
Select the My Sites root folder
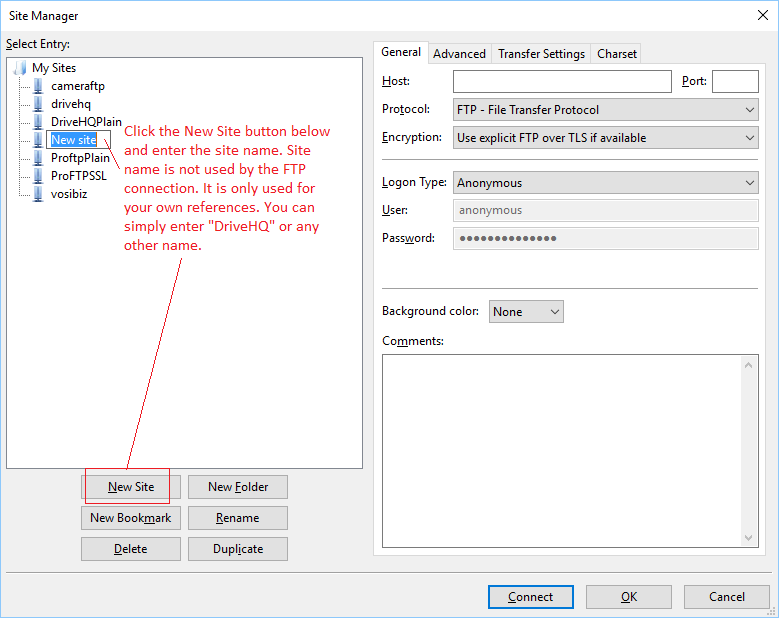[53, 68]
